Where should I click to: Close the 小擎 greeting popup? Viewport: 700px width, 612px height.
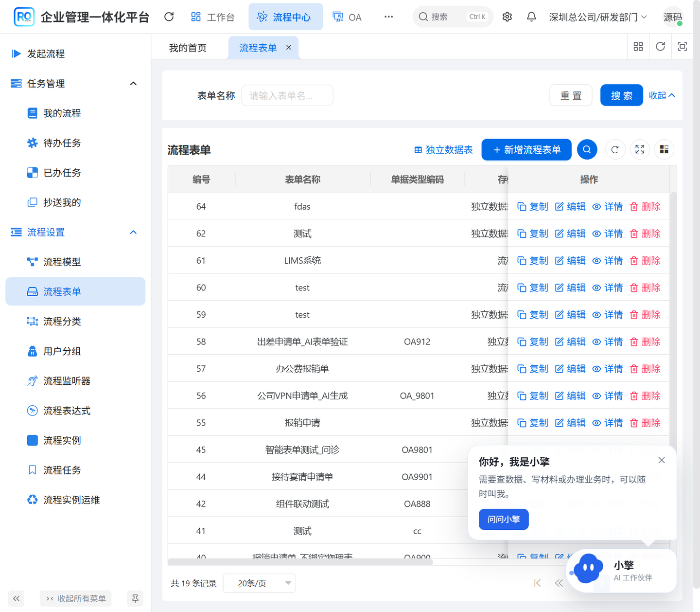pos(662,460)
